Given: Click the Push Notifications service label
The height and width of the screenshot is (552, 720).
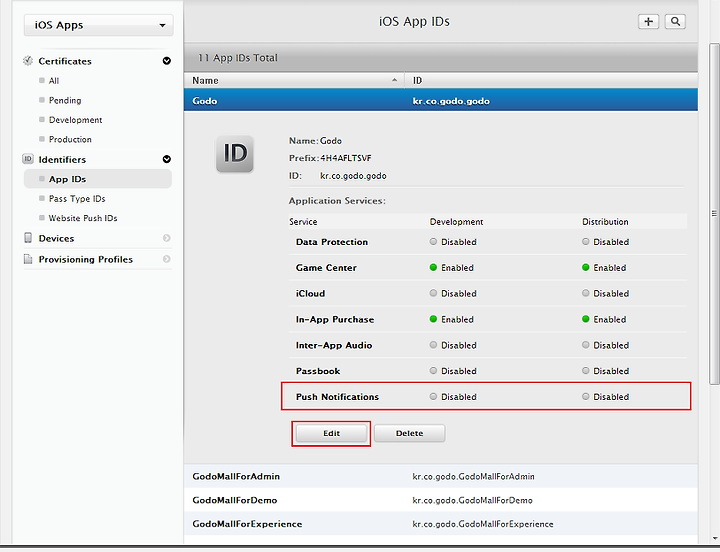Looking at the screenshot, I should pos(337,397).
